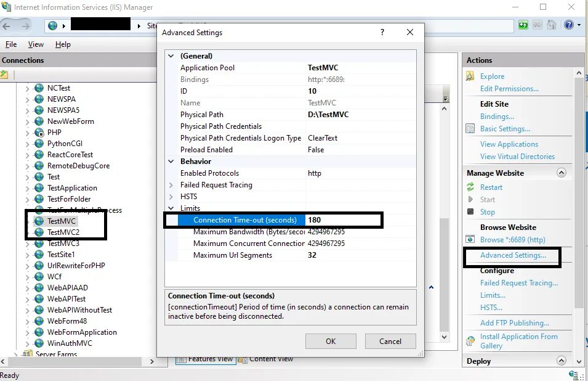Click the Restart green arrows icon

click(x=470, y=187)
